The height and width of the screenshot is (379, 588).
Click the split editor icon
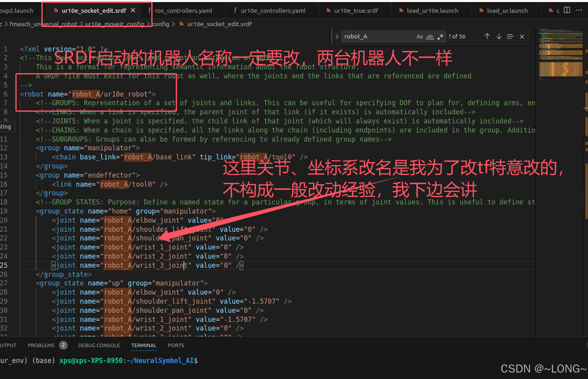[x=567, y=10]
